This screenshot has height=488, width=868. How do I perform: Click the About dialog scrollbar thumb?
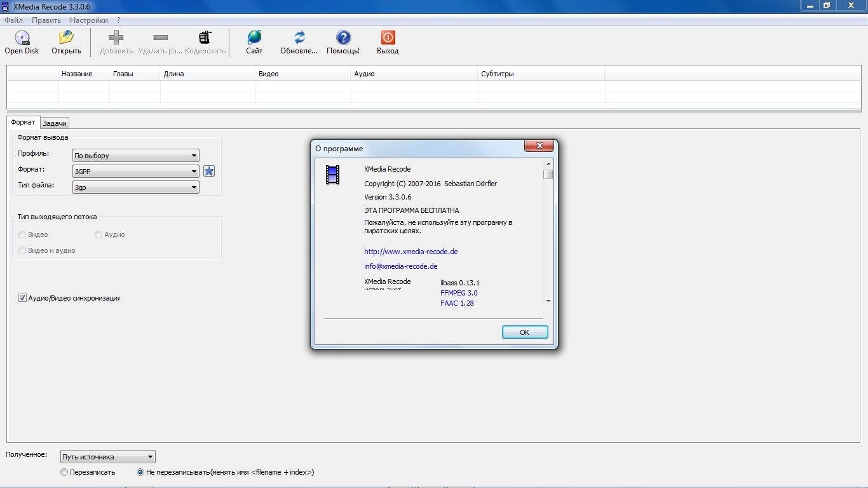pyautogui.click(x=548, y=175)
